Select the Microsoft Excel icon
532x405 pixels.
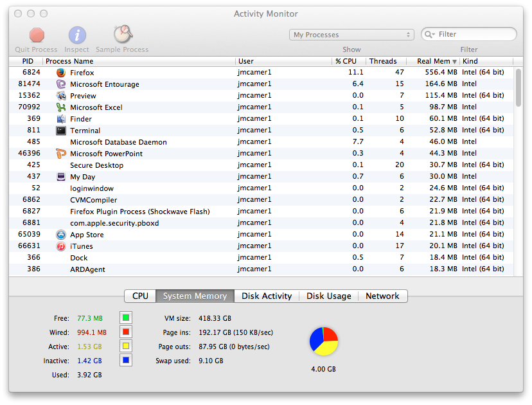pos(61,107)
